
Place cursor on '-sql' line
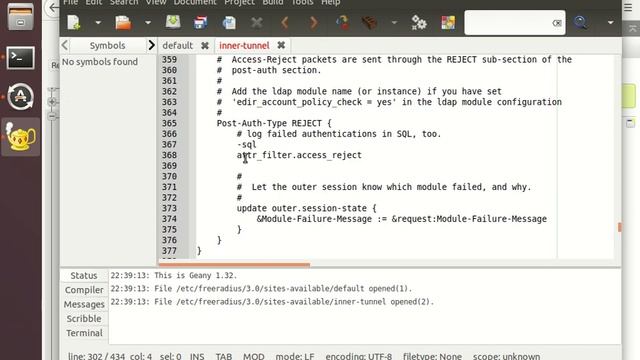247,144
